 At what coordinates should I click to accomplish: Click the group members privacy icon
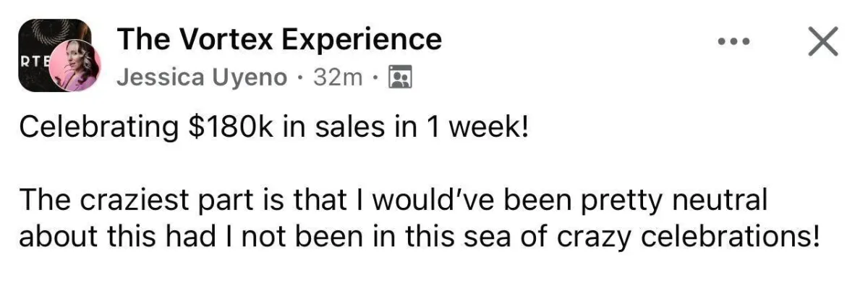[400, 76]
